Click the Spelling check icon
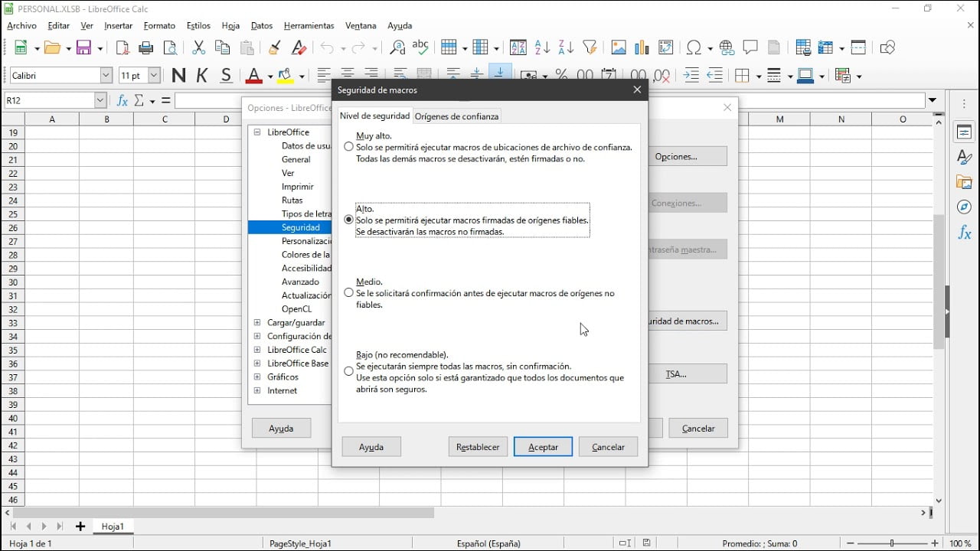 point(420,47)
